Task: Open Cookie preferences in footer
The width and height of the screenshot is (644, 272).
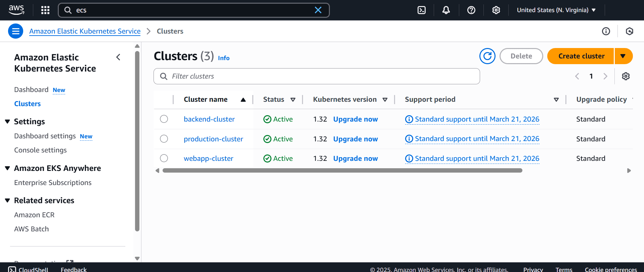Action: pyautogui.click(x=611, y=269)
